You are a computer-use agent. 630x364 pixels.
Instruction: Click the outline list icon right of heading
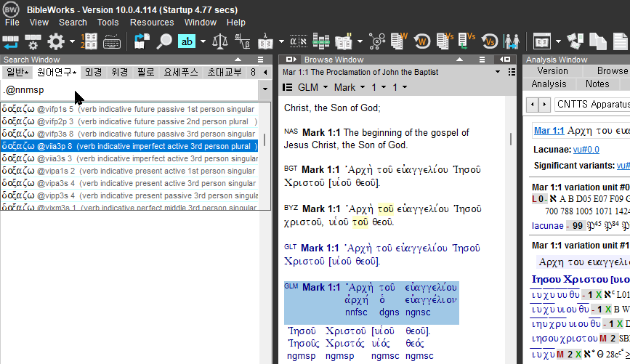tap(512, 72)
